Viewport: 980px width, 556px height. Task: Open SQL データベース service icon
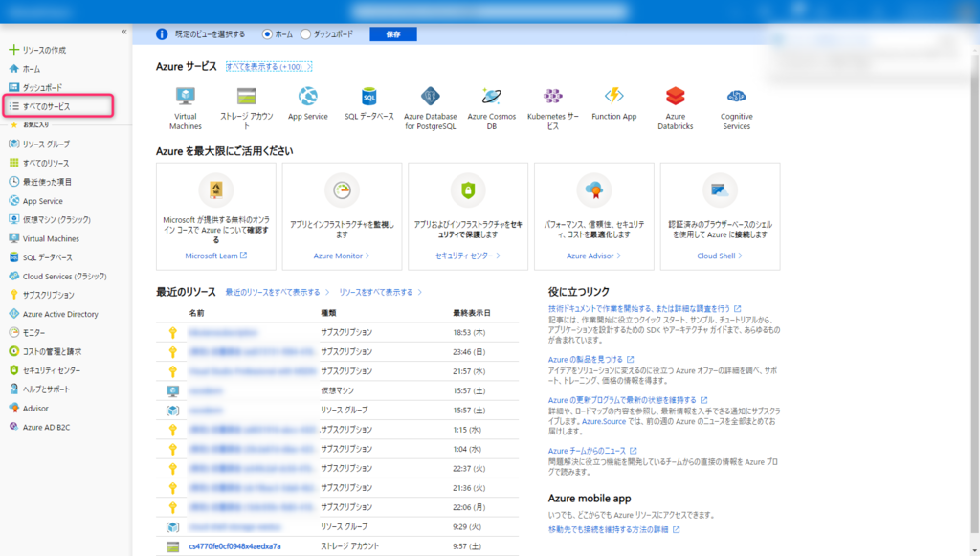tap(368, 97)
